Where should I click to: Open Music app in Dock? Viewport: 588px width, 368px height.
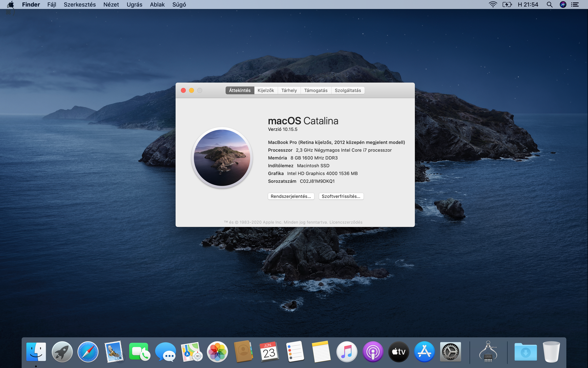347,352
